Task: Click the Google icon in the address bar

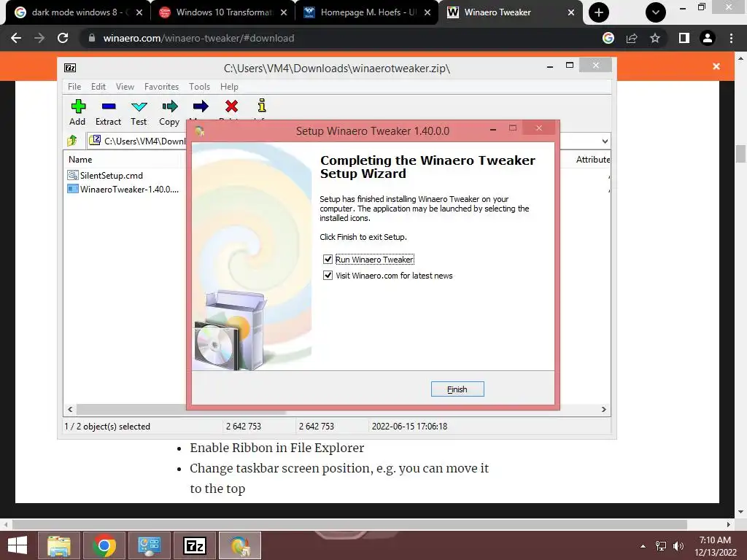Action: (x=608, y=38)
